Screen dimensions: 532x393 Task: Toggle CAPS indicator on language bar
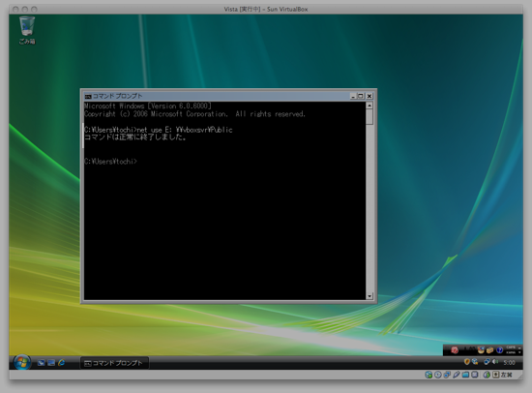[x=511, y=348]
